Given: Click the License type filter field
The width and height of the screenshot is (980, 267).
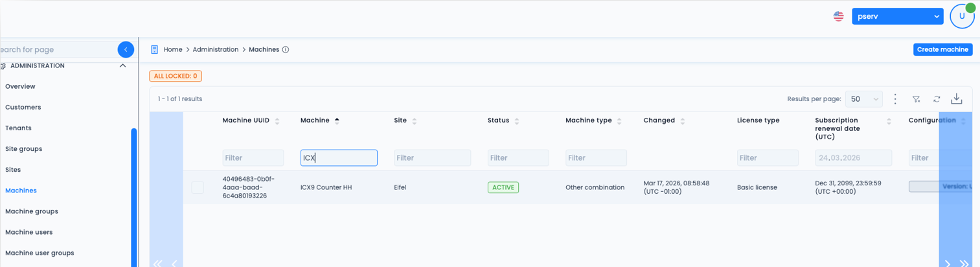Looking at the screenshot, I should pyautogui.click(x=768, y=157).
